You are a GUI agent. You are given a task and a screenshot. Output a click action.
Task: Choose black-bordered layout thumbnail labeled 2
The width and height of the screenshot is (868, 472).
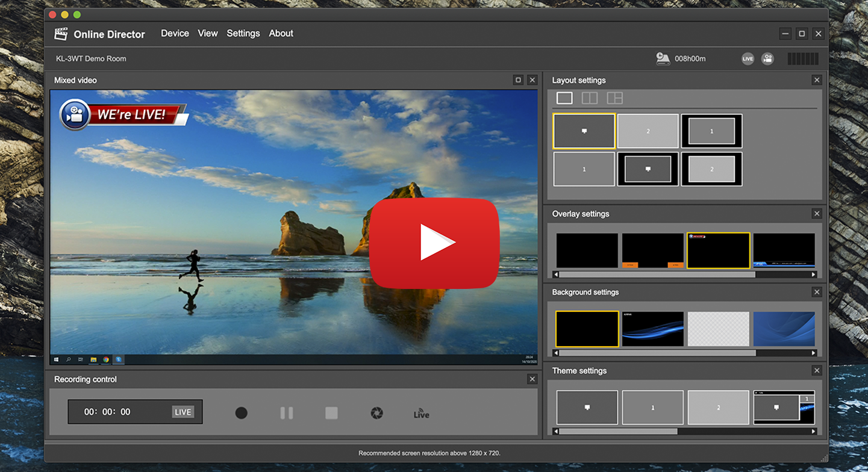711,169
